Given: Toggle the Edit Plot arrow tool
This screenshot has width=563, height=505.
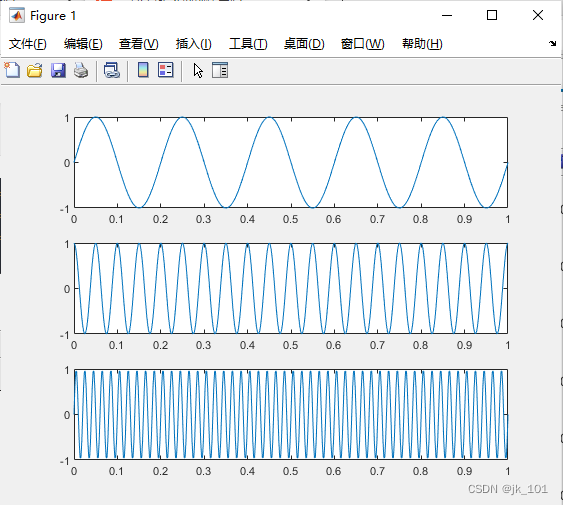Looking at the screenshot, I should [198, 70].
